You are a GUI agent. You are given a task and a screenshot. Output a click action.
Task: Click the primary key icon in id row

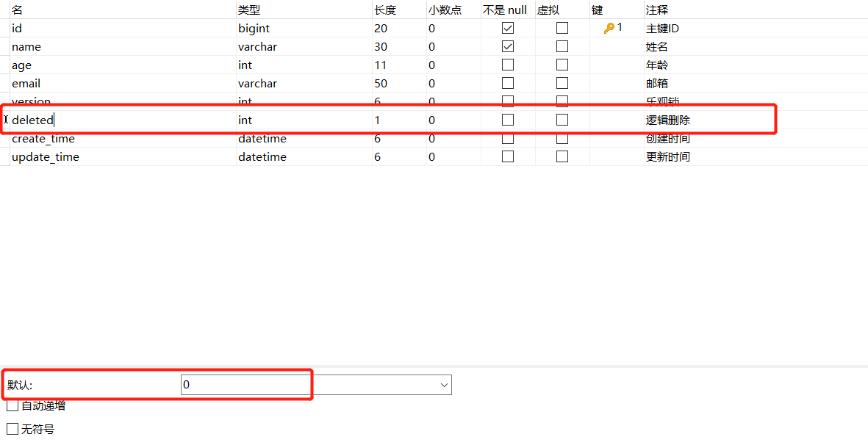609,28
